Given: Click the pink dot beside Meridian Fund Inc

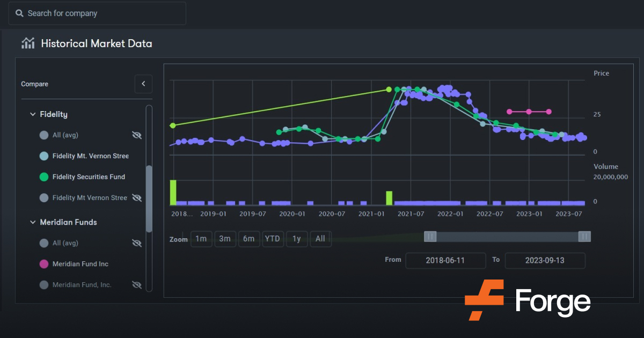Looking at the screenshot, I should click(x=43, y=263).
